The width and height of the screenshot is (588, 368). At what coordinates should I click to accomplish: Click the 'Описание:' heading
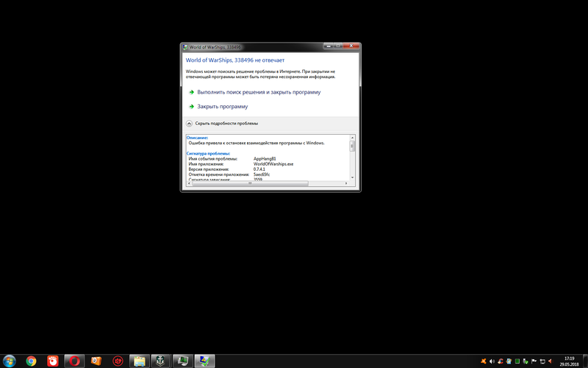point(197,138)
